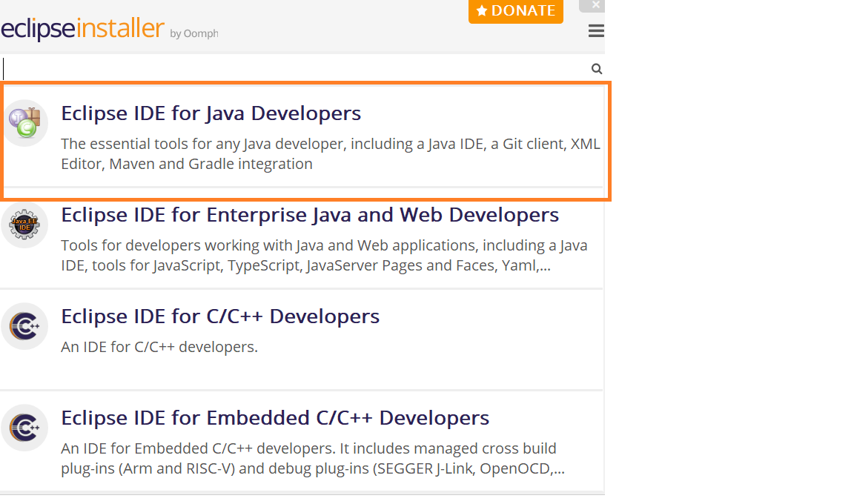The image size is (854, 504).
Task: Click the C/C++ Developers package icon
Action: coord(24,326)
